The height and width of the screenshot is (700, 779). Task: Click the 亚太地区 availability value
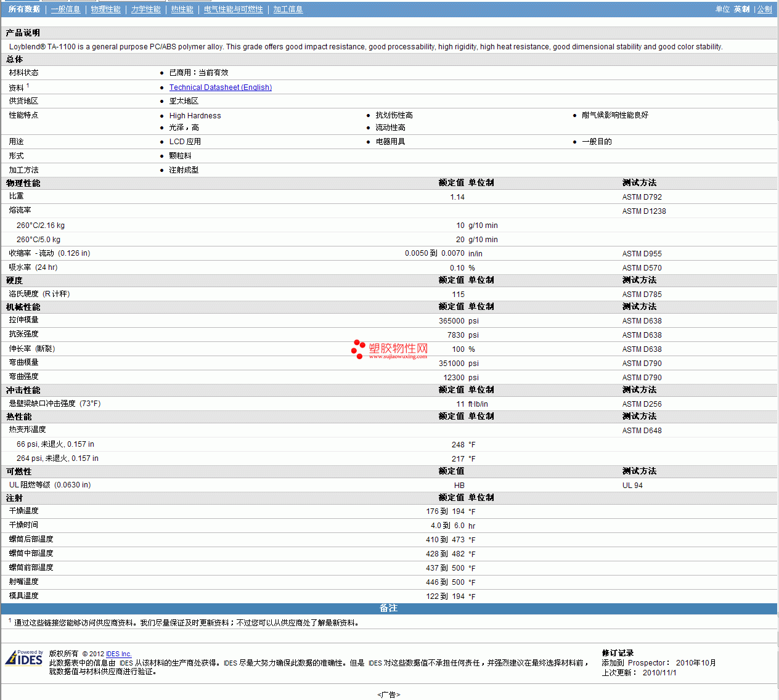click(184, 101)
